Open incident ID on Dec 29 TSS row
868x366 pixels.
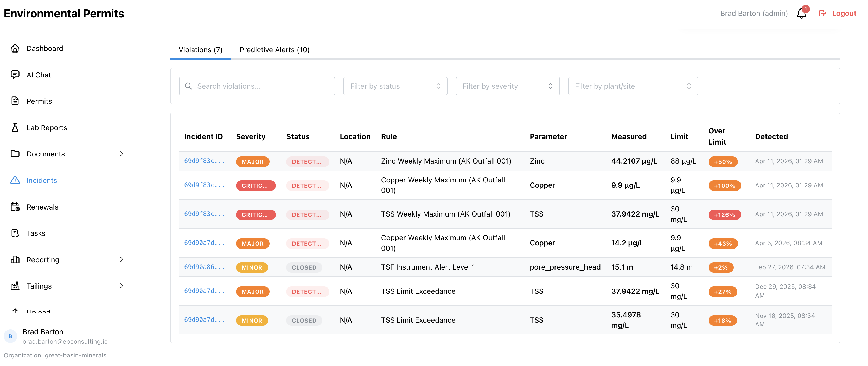point(204,291)
